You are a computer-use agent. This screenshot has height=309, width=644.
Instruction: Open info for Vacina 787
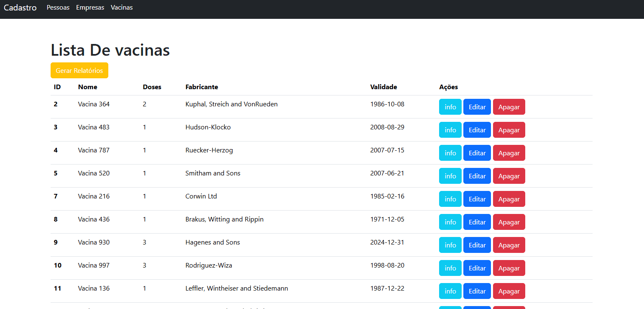(450, 153)
